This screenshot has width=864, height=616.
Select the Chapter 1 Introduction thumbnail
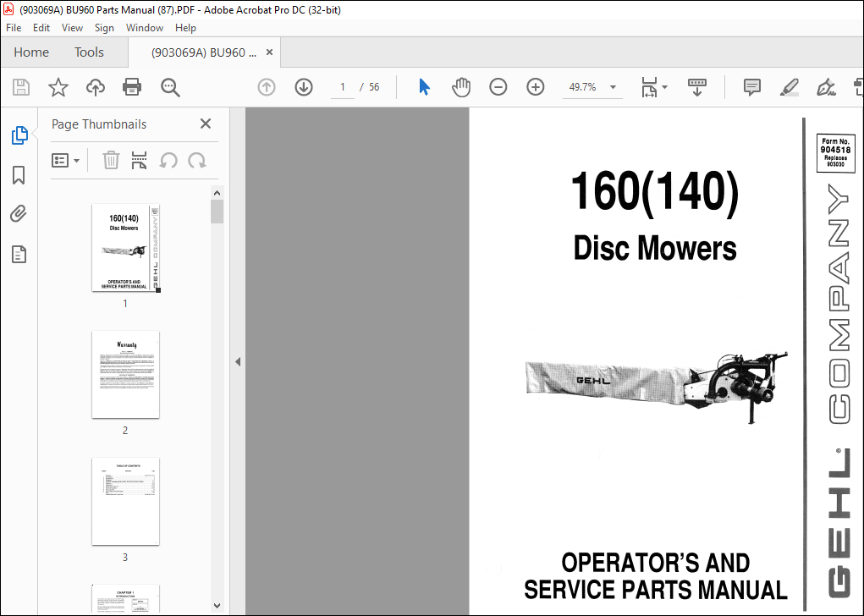pyautogui.click(x=125, y=599)
